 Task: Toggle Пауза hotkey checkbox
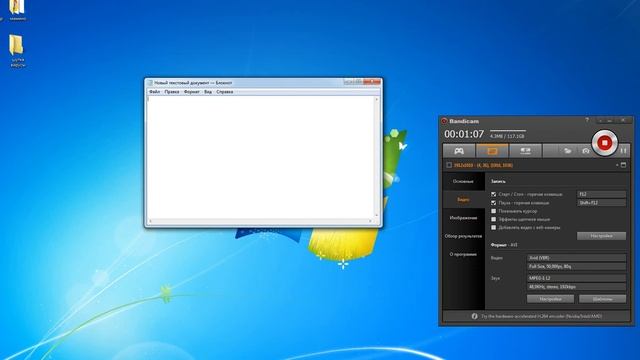493,203
